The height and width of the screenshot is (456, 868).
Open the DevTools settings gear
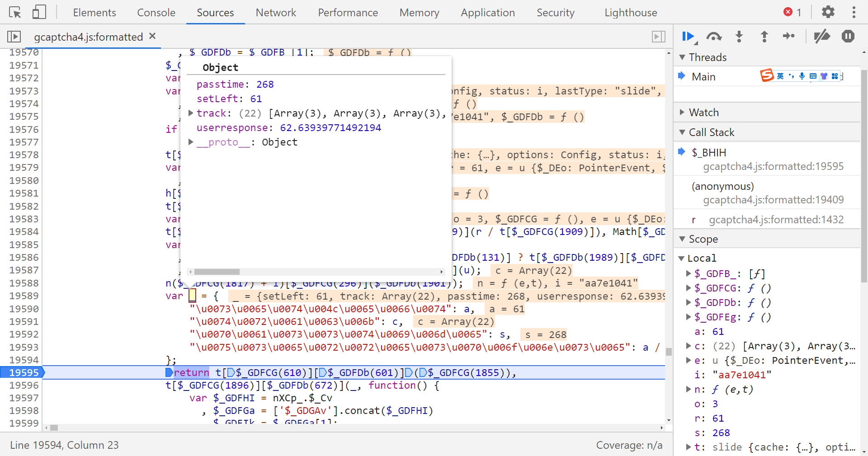coord(828,12)
